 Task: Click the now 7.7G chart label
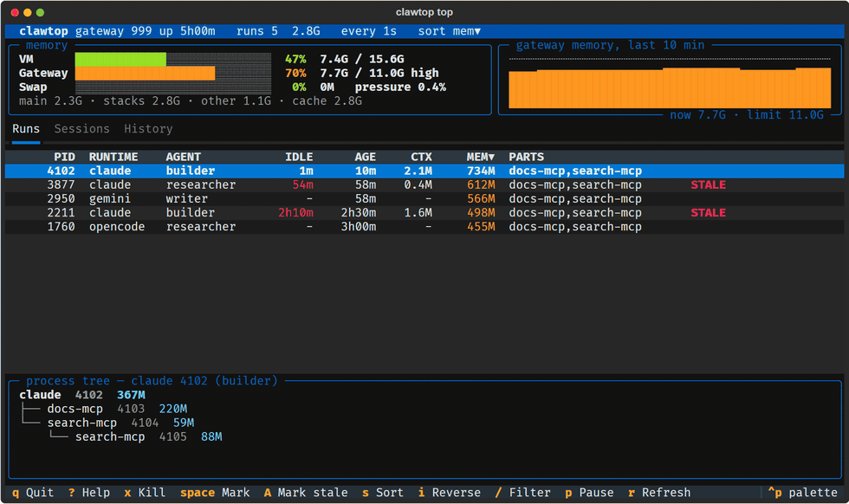tap(697, 115)
